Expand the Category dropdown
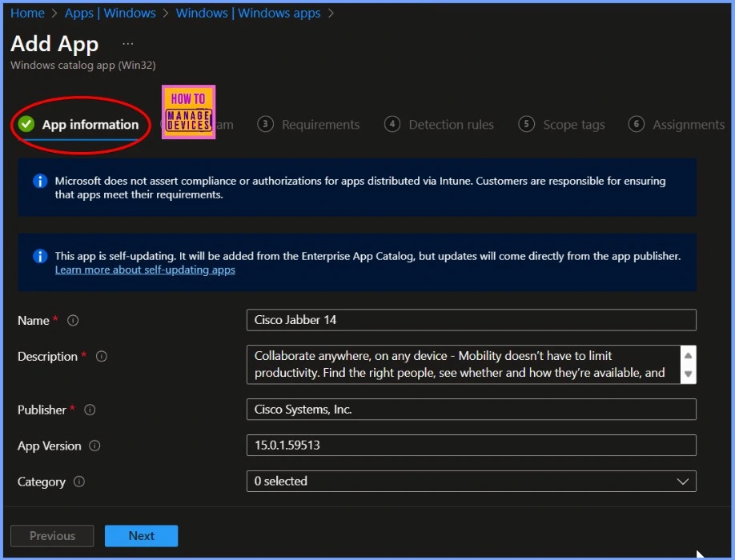This screenshot has width=735, height=560. pyautogui.click(x=471, y=482)
